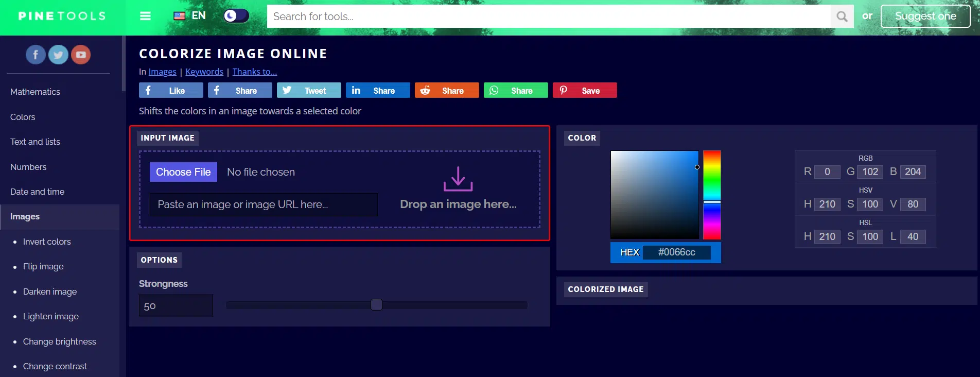The width and height of the screenshot is (980, 377).
Task: Click the YouTube round icon in sidebar
Action: pos(81,55)
